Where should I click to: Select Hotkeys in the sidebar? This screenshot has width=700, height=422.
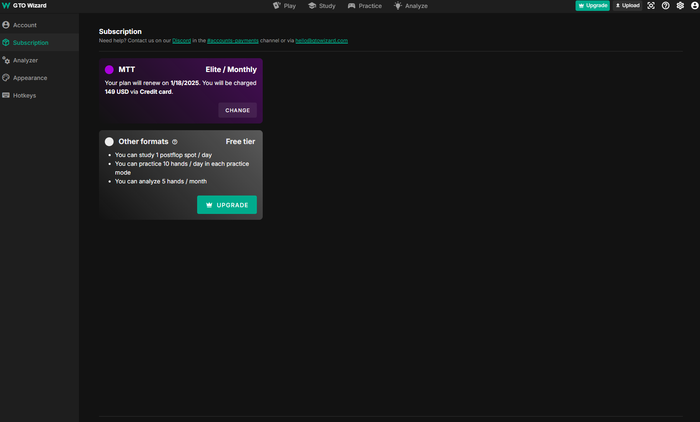pos(39,95)
